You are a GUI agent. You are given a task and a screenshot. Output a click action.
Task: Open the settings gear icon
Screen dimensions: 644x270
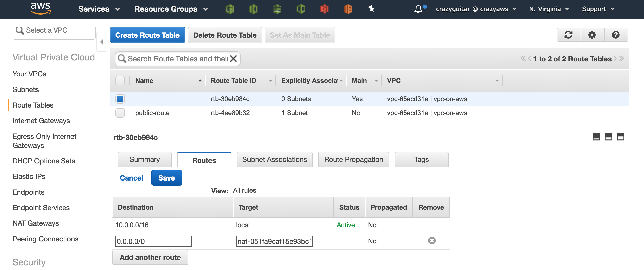pyautogui.click(x=592, y=35)
